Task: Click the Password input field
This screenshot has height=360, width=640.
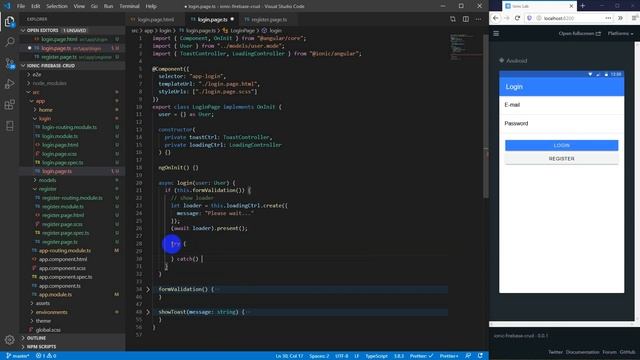Action: [x=561, y=123]
